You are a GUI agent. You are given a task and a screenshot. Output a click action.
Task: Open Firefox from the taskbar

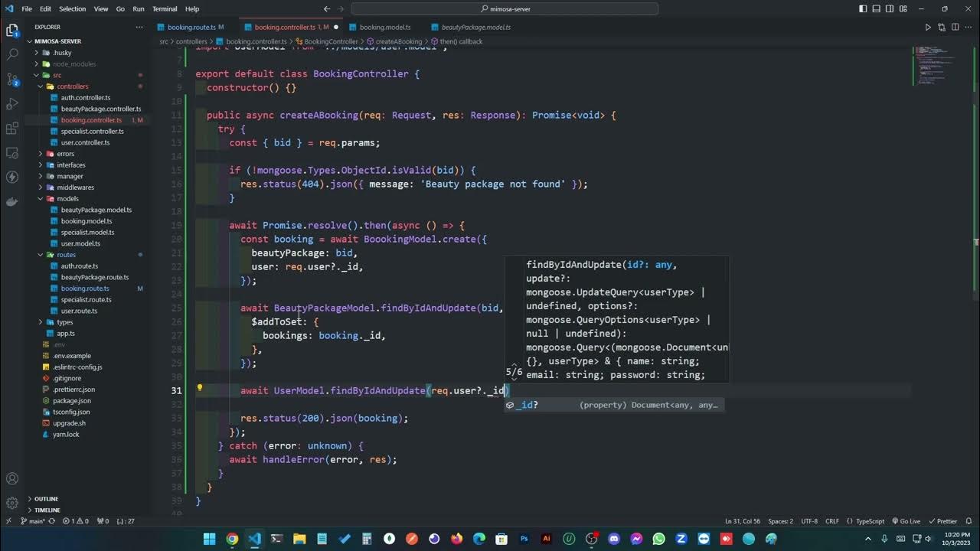[x=457, y=539]
